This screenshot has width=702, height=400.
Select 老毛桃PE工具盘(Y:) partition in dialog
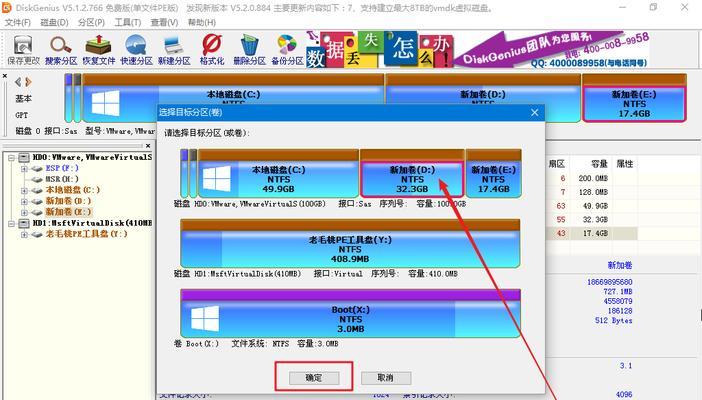[350, 244]
